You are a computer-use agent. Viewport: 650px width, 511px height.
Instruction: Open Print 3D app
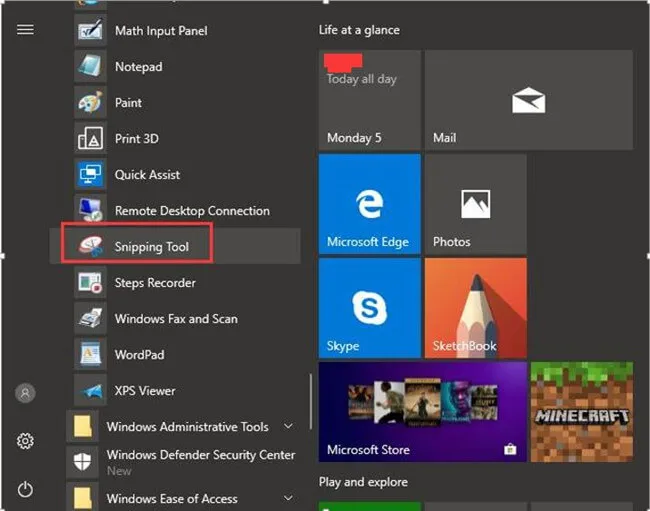click(x=136, y=139)
